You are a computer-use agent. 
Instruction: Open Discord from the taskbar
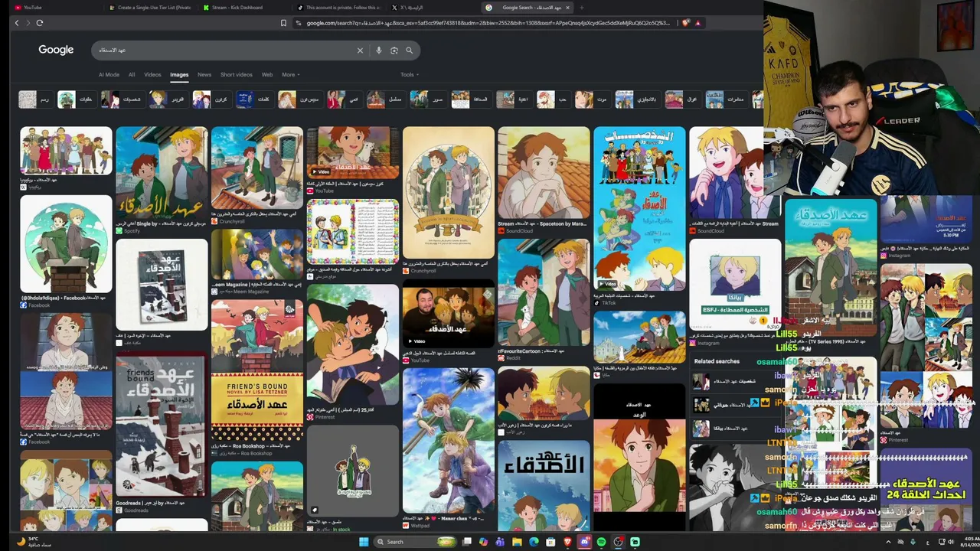point(584,542)
